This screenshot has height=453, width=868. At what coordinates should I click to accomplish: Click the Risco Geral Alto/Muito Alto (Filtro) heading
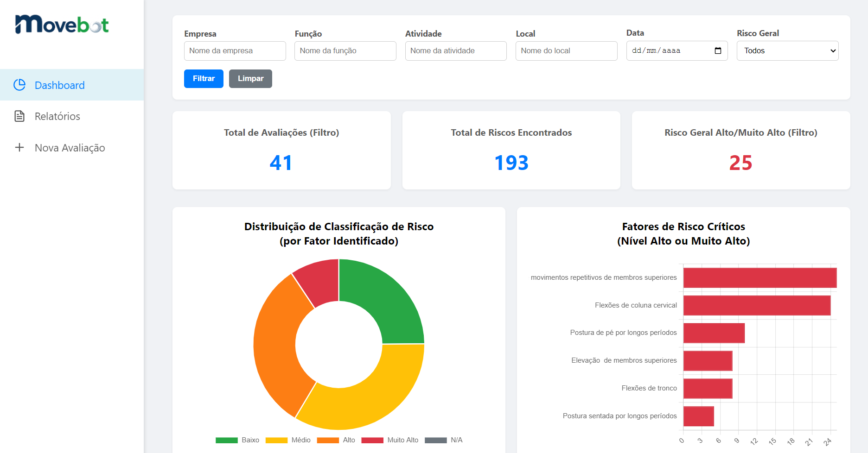741,133
